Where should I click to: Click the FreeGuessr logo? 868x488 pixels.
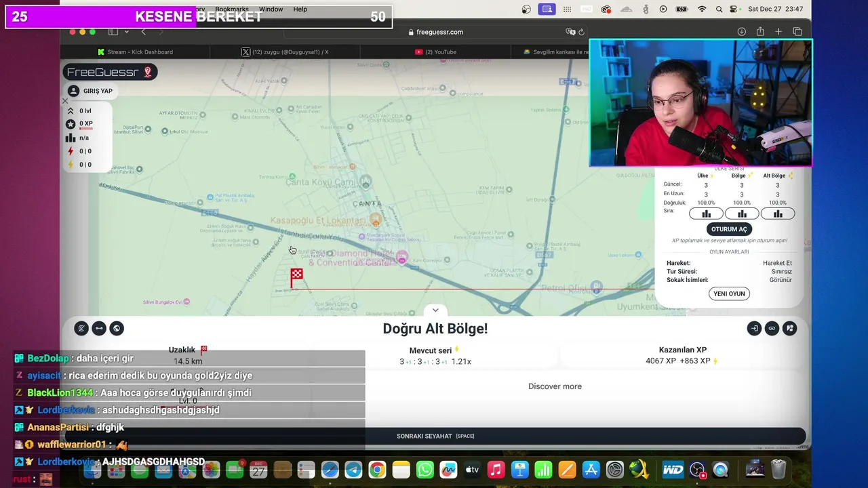coord(110,72)
